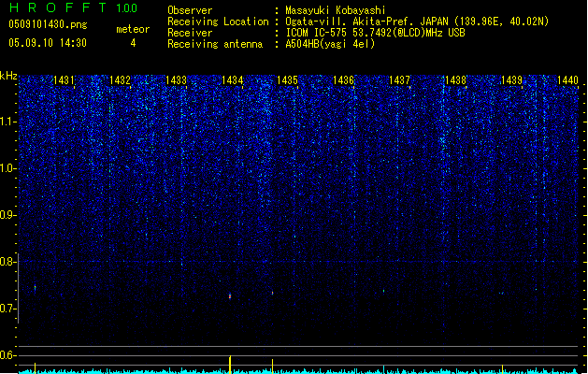
Task: Click the tallest yellow power spike near 1434
Action: (230, 365)
